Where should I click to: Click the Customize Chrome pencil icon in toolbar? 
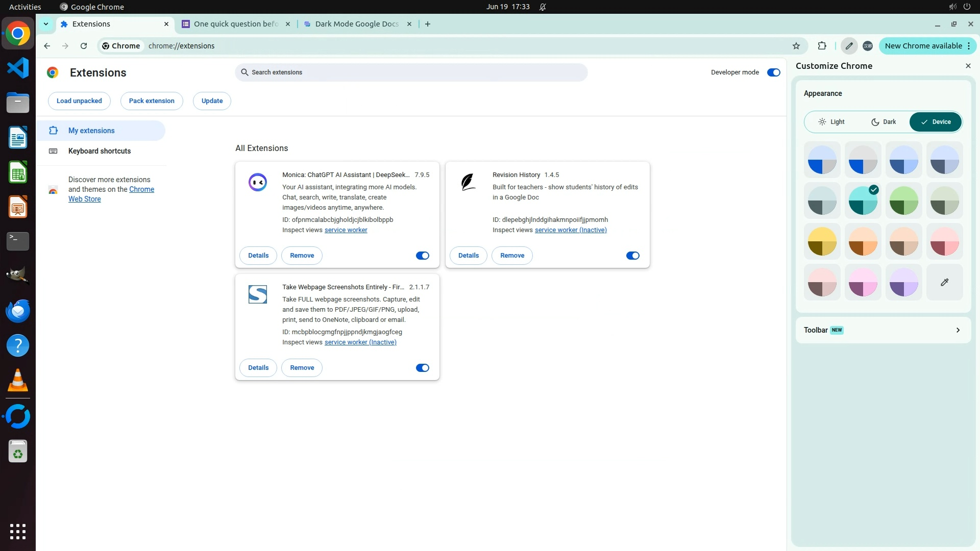(x=849, y=46)
